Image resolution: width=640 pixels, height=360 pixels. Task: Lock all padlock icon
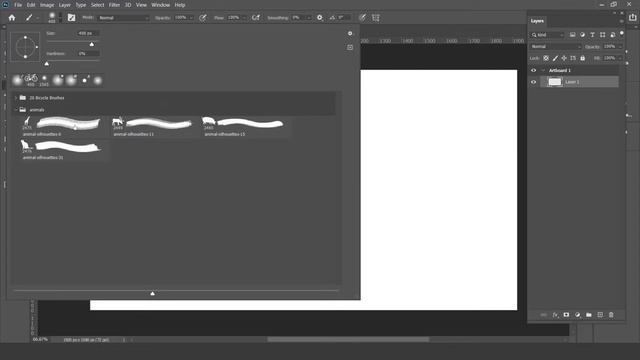click(582, 58)
